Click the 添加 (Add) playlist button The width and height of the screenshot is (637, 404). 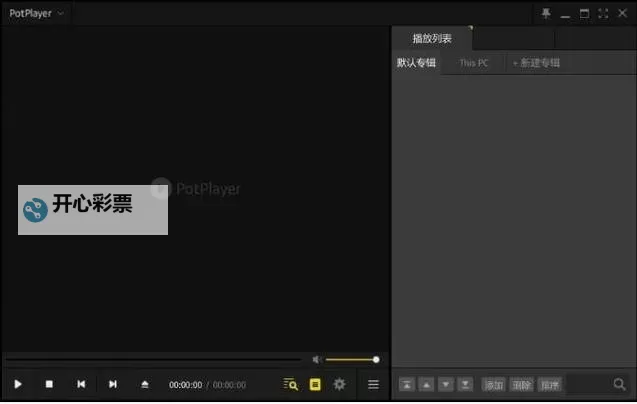494,384
